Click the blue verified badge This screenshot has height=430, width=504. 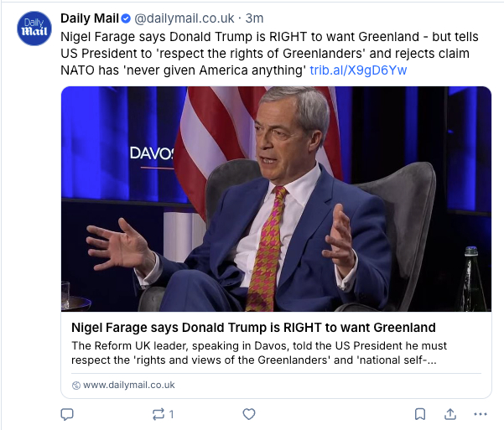pos(125,18)
